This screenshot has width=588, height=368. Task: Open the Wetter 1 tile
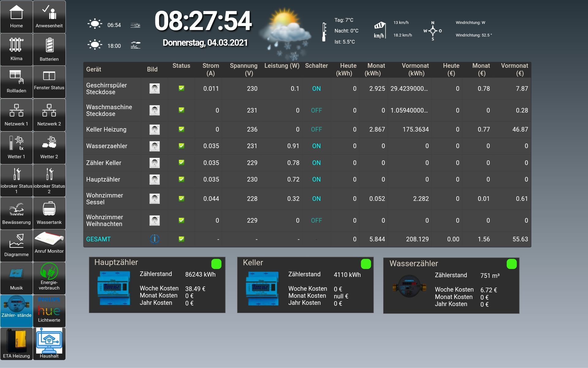pos(17,148)
